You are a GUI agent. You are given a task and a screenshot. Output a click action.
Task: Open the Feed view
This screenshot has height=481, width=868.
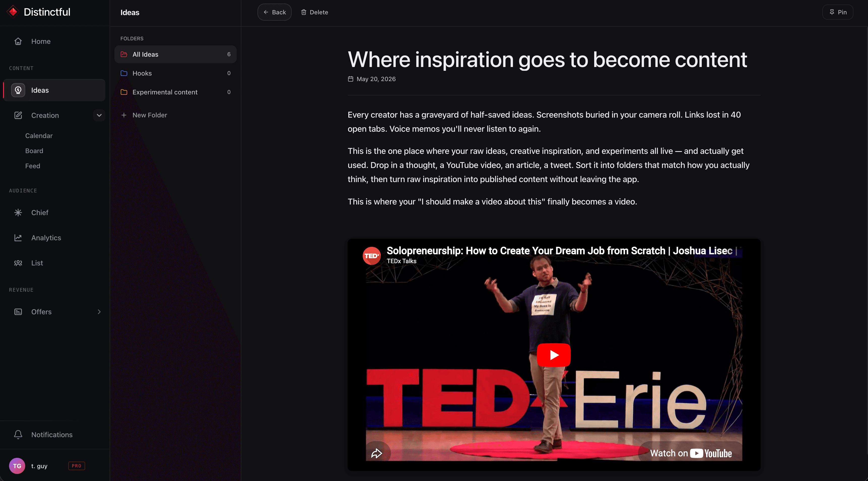33,166
